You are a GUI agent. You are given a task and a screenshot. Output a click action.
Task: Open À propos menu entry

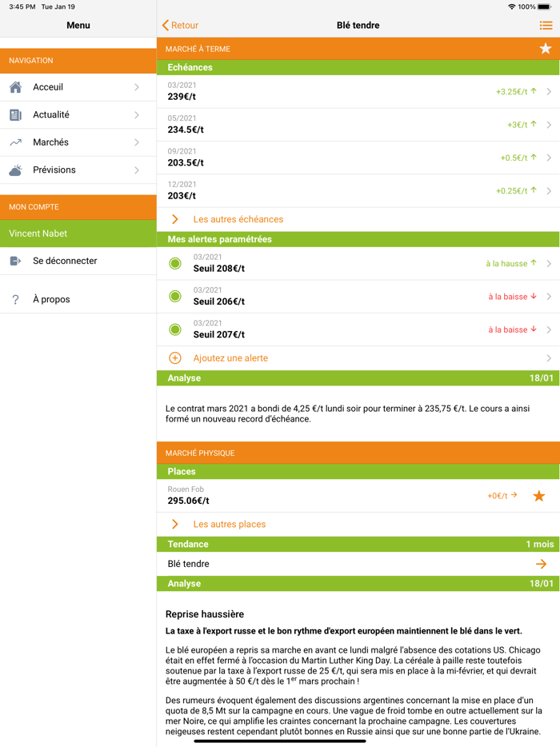pos(78,299)
